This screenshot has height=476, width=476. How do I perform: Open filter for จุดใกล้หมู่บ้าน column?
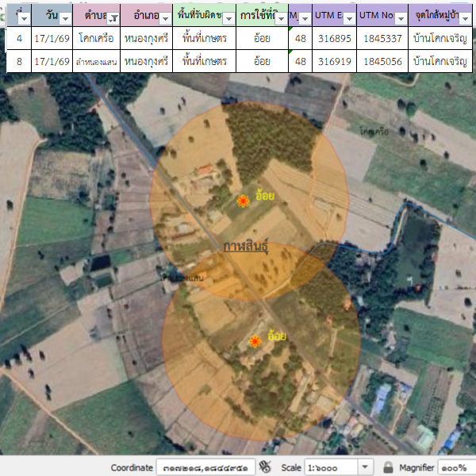click(x=468, y=17)
